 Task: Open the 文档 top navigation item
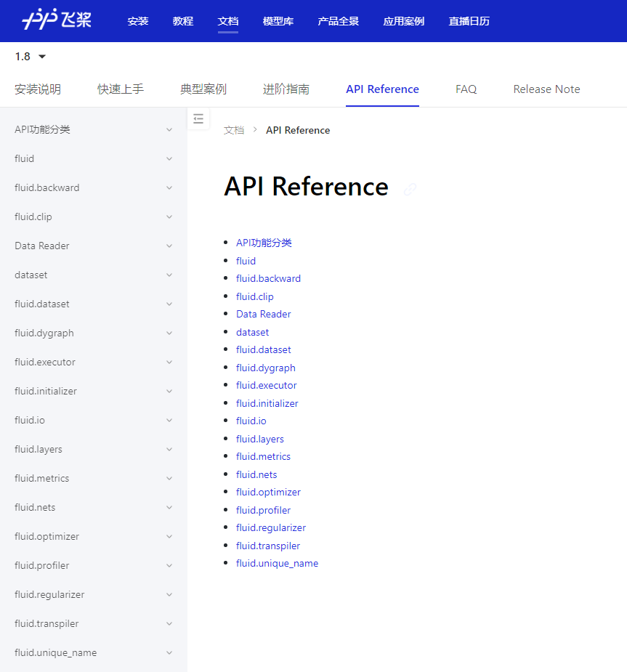point(228,21)
